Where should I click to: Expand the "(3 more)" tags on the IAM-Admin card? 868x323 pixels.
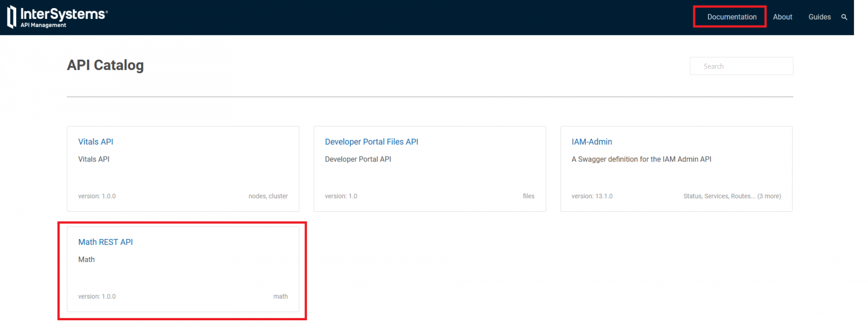click(769, 196)
